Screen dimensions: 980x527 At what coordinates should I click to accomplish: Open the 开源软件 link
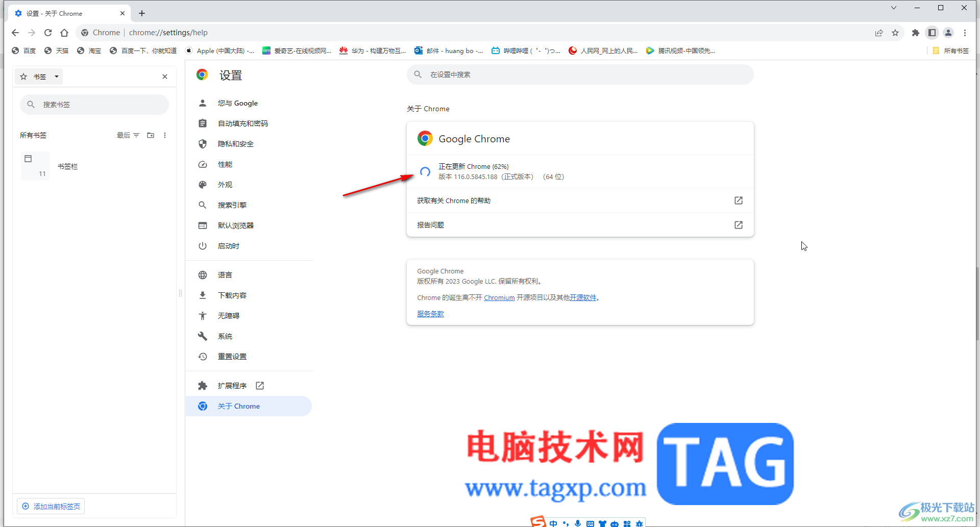coord(583,297)
